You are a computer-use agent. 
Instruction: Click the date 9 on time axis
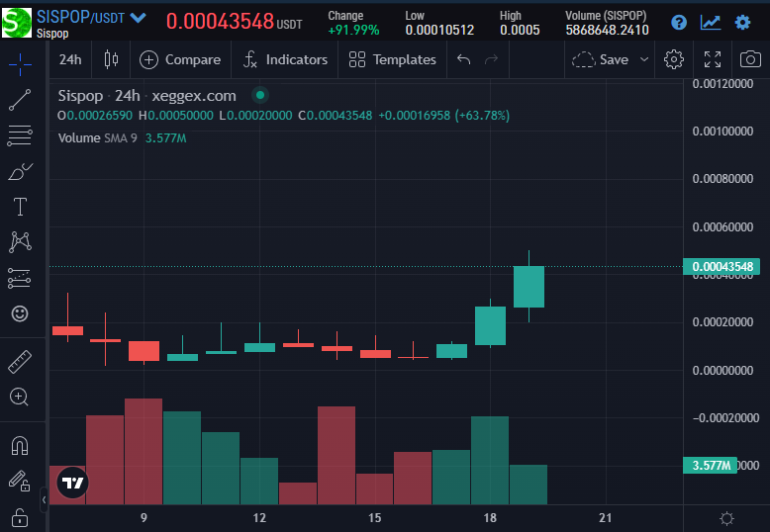pos(144,518)
